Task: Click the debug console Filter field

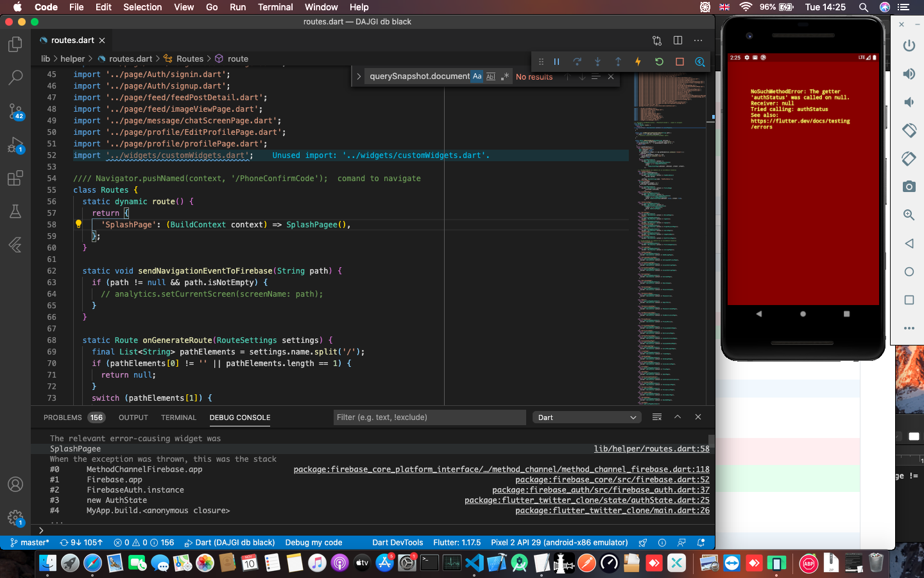Action: [x=429, y=417]
